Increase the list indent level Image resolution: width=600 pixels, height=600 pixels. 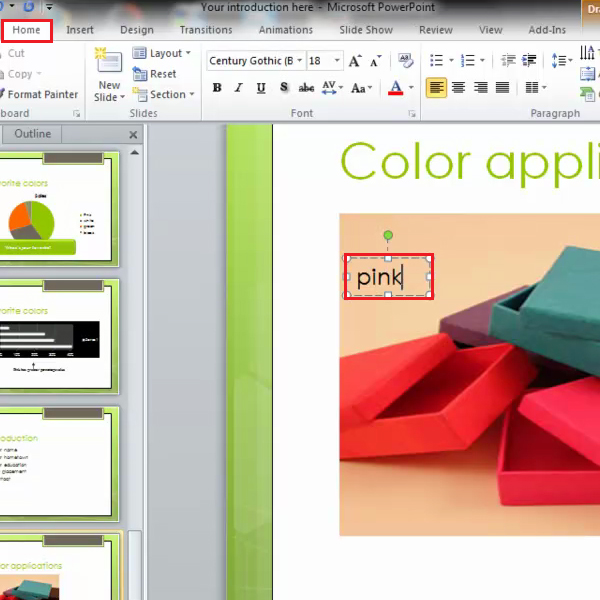(530, 60)
